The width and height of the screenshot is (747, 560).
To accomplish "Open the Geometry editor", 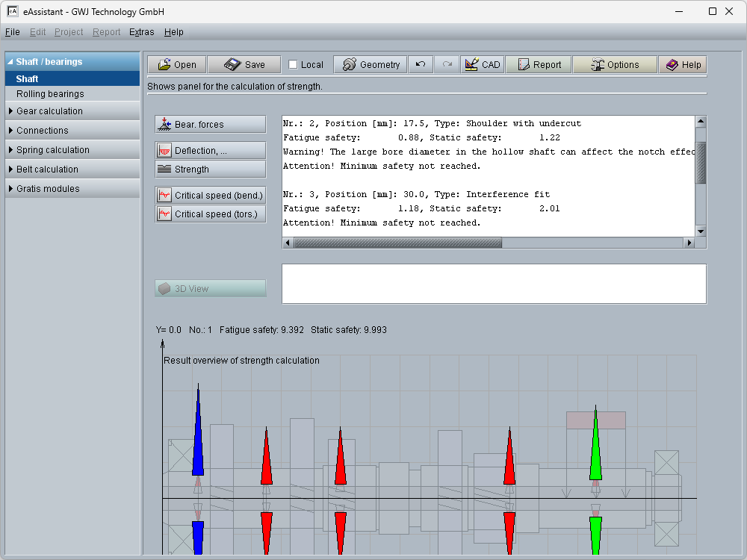I will 371,65.
